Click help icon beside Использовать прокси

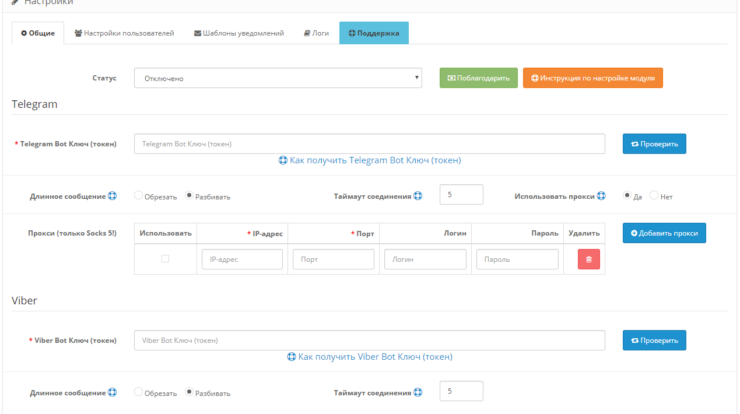[x=601, y=196]
